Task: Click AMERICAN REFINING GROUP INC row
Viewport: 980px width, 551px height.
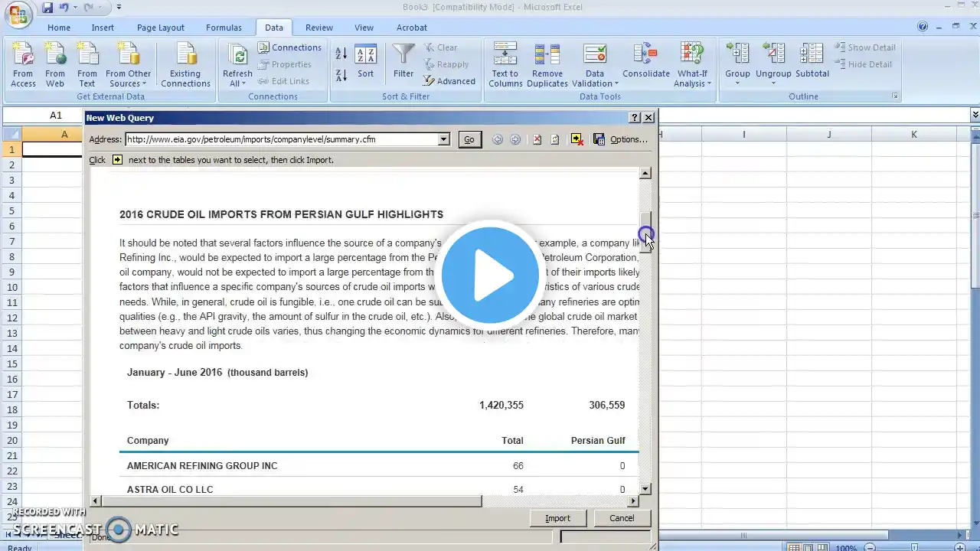Action: click(x=379, y=465)
